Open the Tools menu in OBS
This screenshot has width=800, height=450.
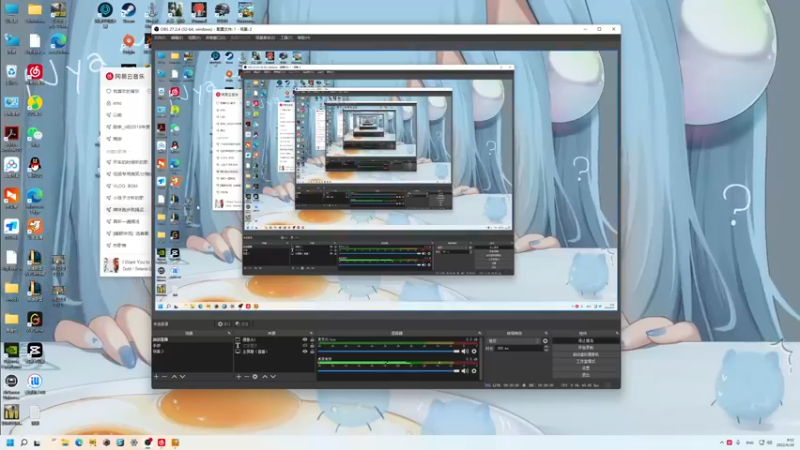coord(286,38)
